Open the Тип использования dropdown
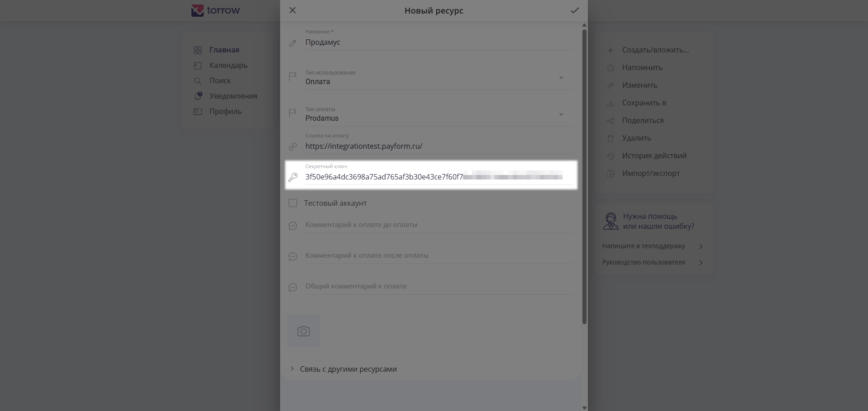 point(561,78)
